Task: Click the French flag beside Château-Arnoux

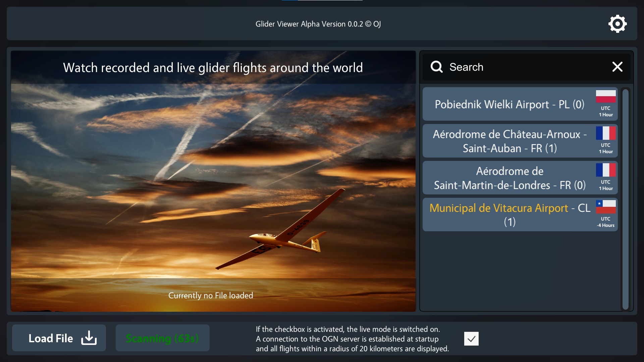Action: (x=606, y=133)
